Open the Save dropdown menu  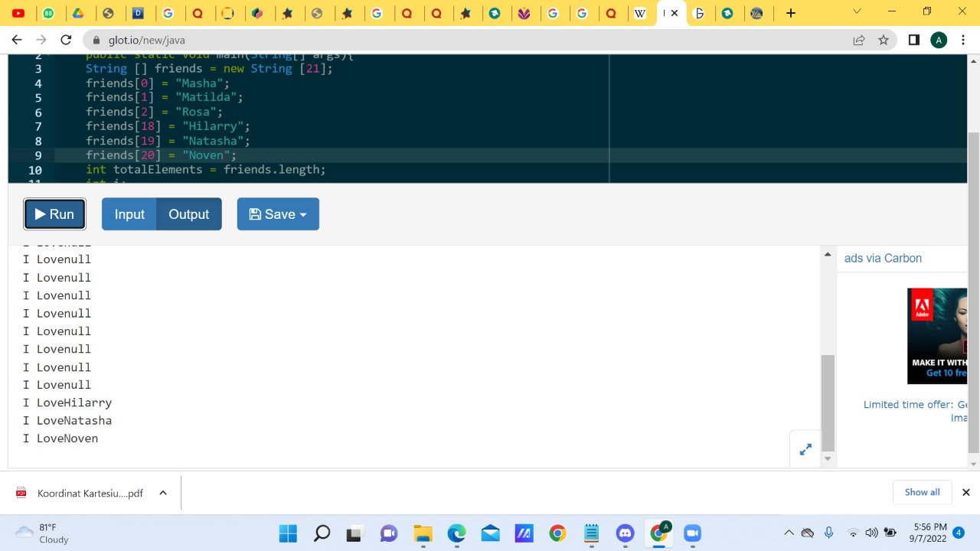tap(278, 214)
